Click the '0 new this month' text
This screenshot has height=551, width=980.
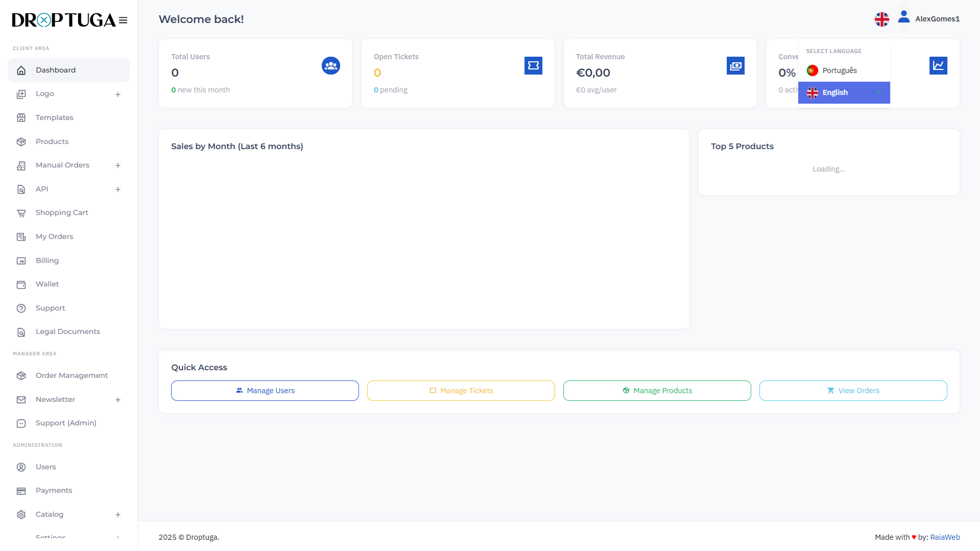[x=201, y=90]
